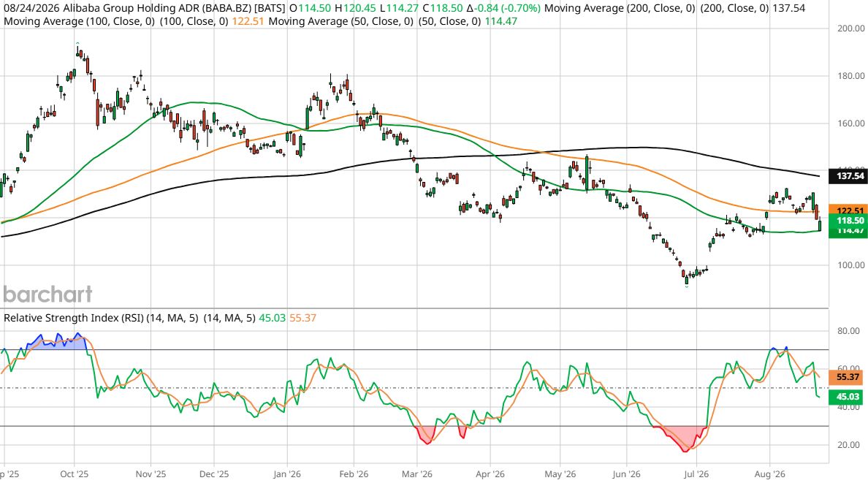The image size is (868, 483).
Task: Click the 100.00 price axis label
Action: [x=851, y=265]
